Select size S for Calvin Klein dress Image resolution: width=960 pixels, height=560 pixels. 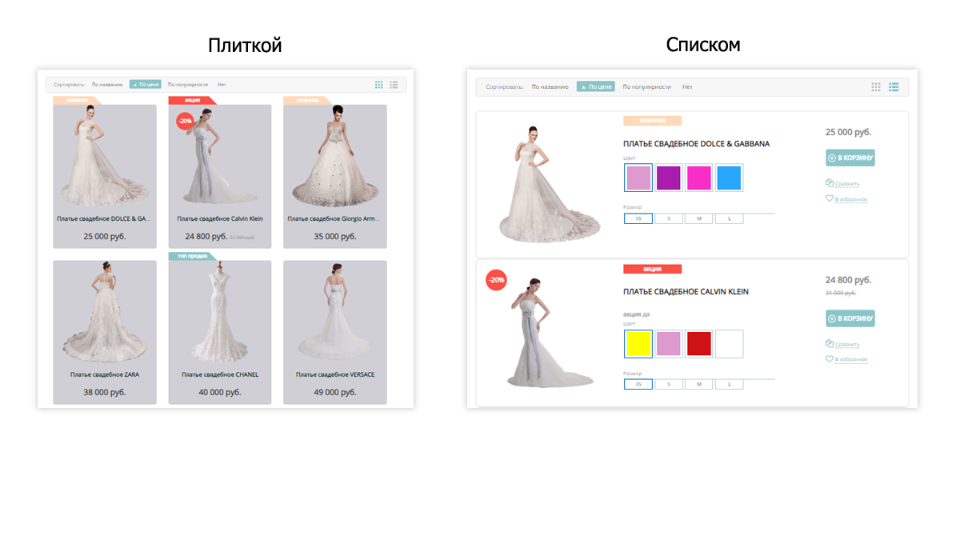(x=669, y=384)
